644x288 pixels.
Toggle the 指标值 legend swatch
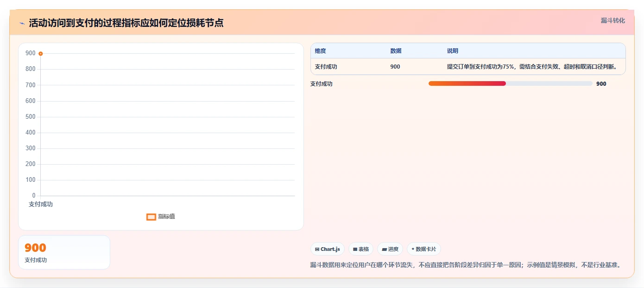pos(151,217)
